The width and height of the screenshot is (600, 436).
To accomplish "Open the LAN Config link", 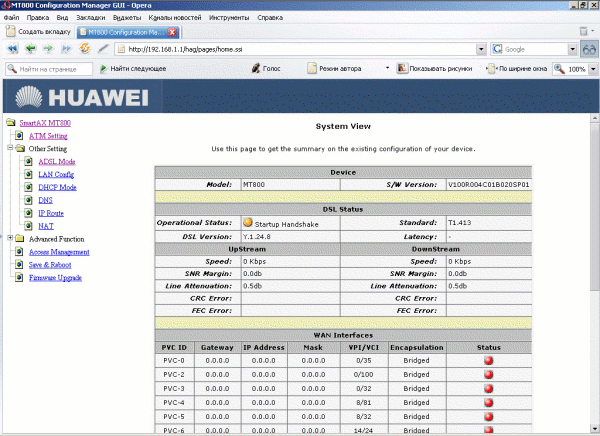I will (x=56, y=175).
